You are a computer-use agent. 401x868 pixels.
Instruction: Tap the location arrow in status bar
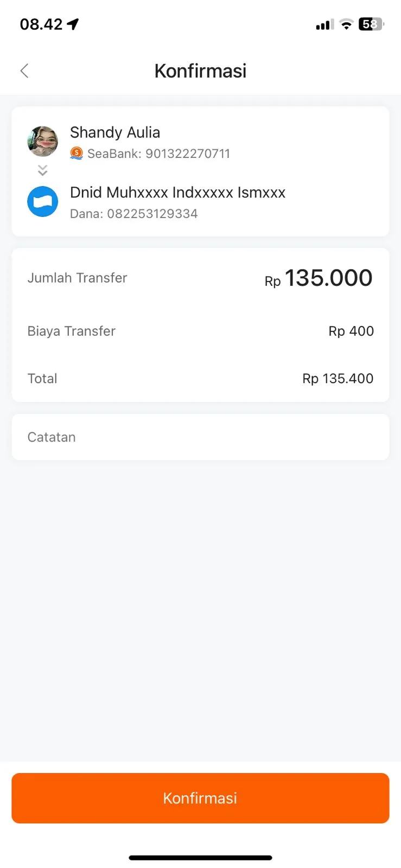73,24
